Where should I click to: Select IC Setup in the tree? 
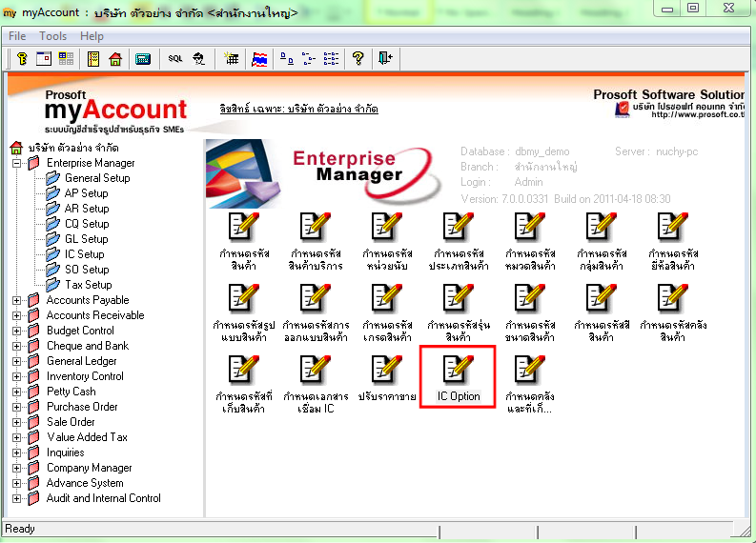coord(84,254)
